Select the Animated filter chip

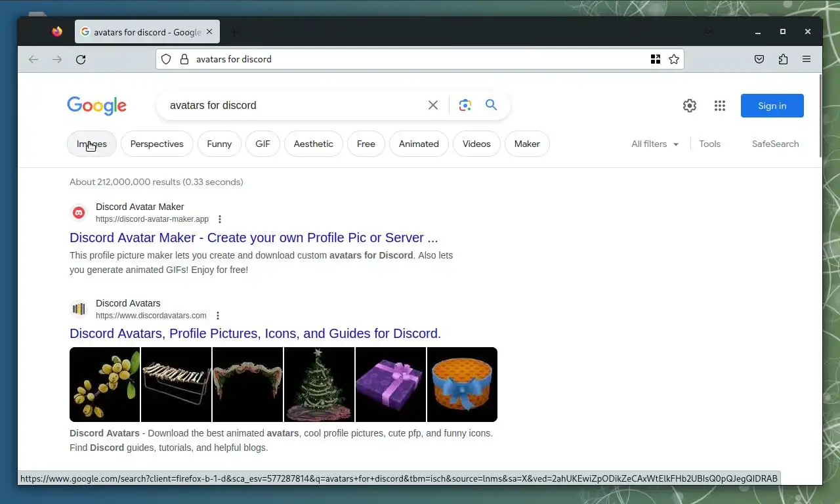[x=419, y=144]
